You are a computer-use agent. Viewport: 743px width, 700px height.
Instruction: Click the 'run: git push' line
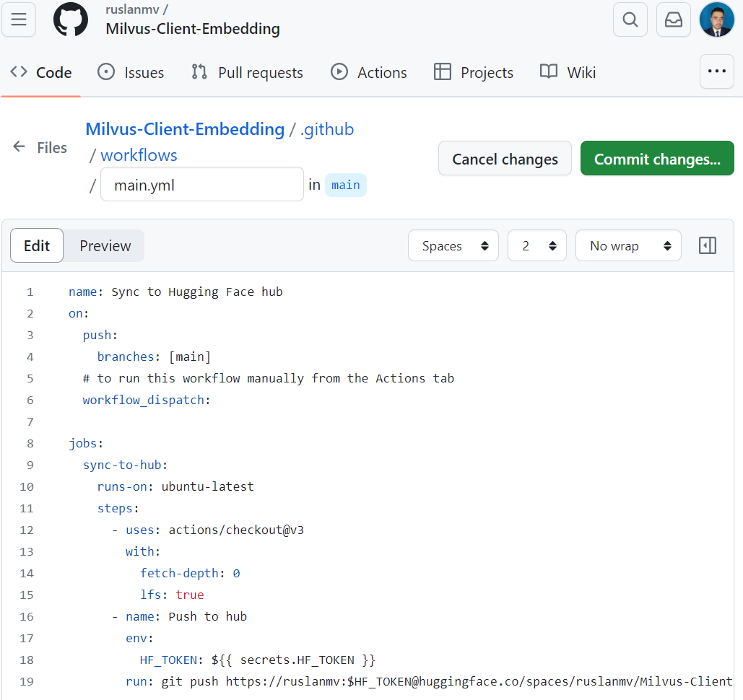429,681
